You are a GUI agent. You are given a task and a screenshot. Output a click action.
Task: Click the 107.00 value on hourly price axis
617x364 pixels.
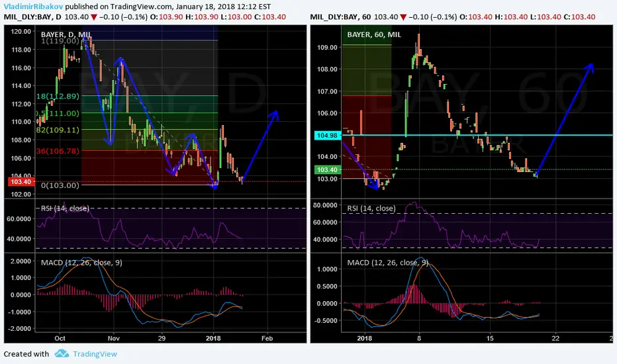click(x=327, y=92)
